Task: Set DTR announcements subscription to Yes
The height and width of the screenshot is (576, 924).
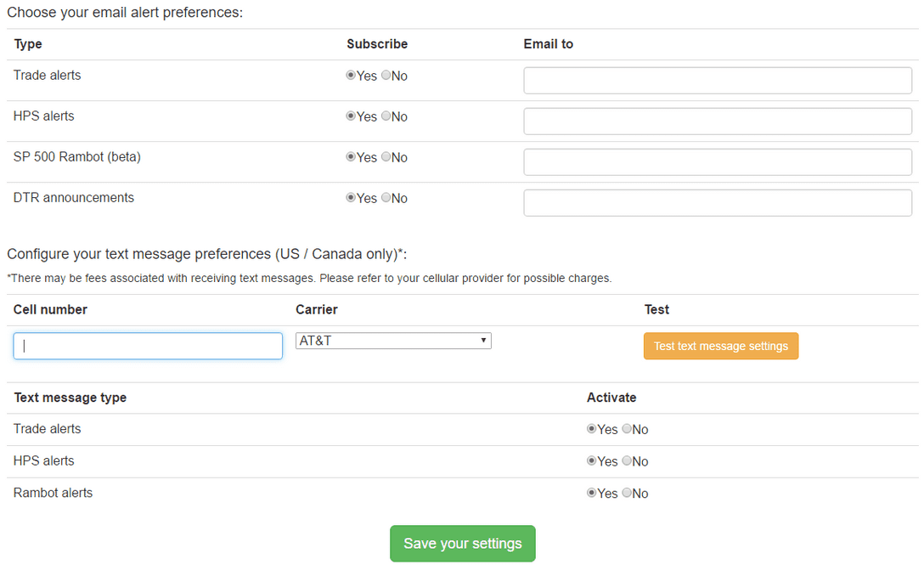Action: click(351, 198)
